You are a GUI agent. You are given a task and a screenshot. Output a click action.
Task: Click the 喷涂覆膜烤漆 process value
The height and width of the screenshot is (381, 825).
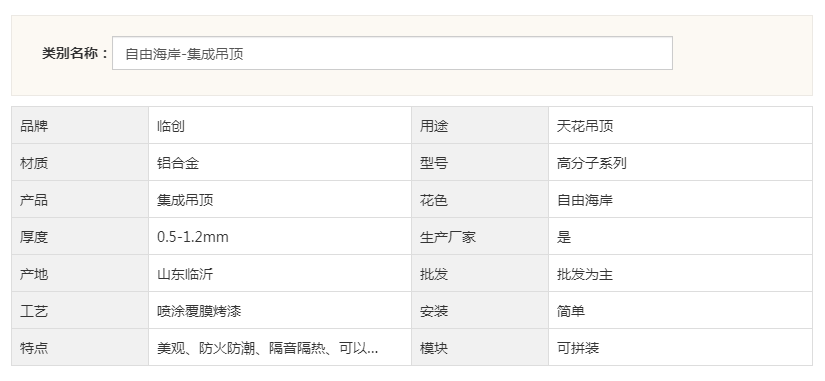(199, 312)
